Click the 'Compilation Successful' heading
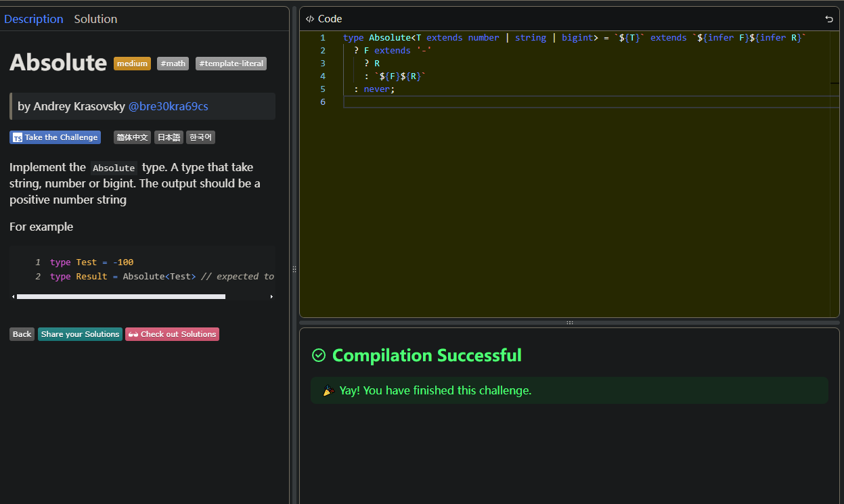 pos(427,355)
